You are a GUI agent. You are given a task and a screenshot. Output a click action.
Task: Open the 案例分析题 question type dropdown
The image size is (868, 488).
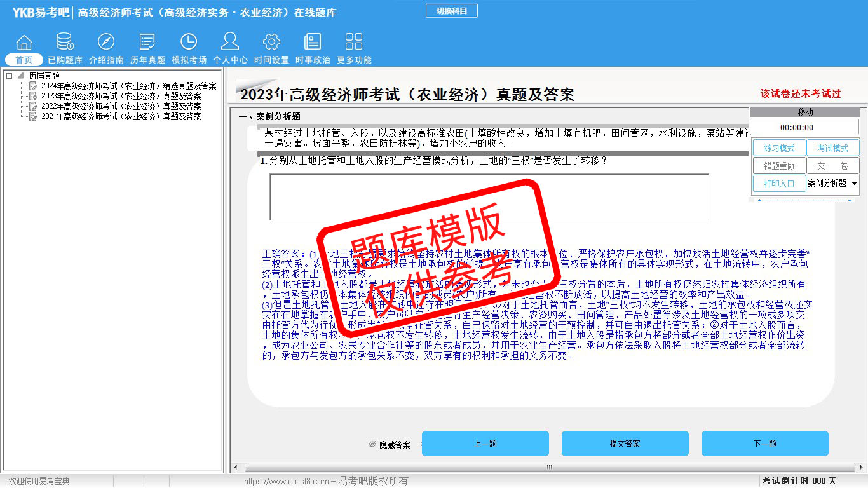point(853,184)
